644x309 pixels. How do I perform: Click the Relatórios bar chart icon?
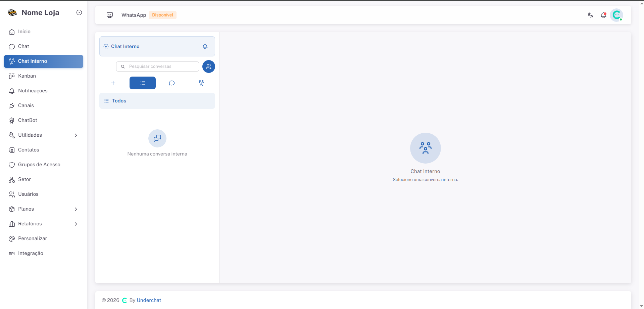pos(12,224)
